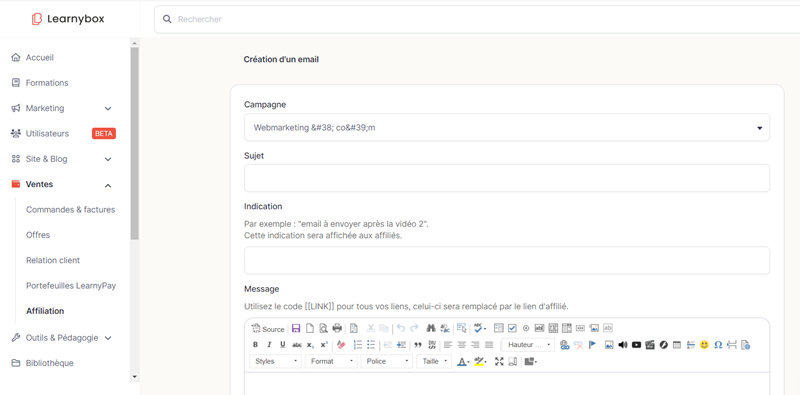The image size is (800, 395).
Task: Click the Find binoculars icon
Action: [x=431, y=328]
